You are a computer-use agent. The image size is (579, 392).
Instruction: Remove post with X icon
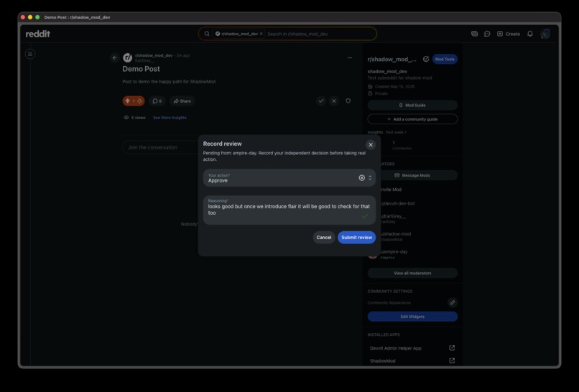[x=334, y=101]
